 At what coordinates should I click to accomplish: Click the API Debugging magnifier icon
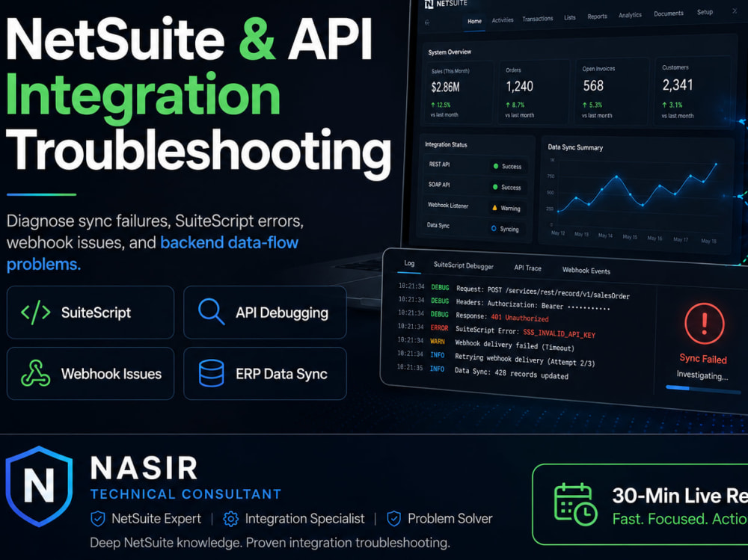click(211, 312)
